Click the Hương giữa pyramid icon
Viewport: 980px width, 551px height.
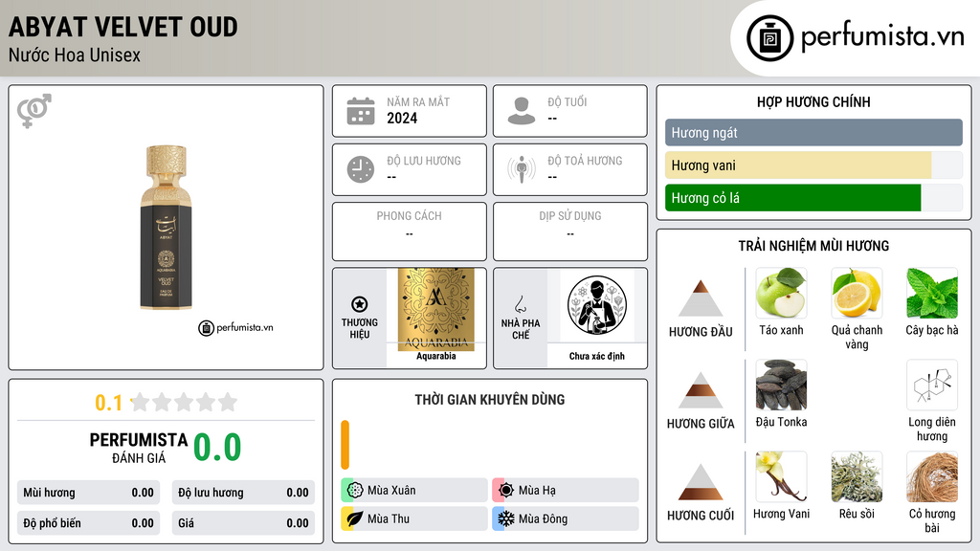click(x=701, y=390)
